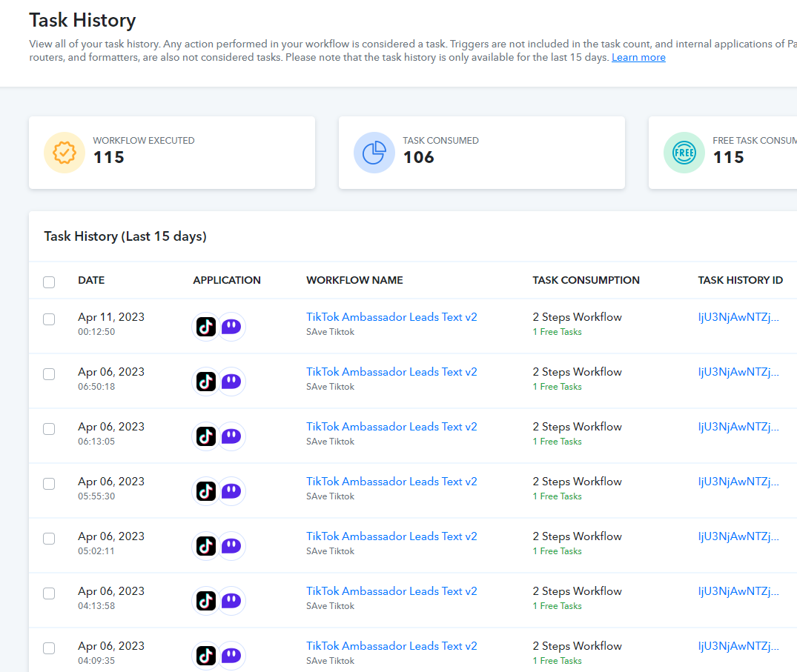Viewport: 797px width, 672px height.
Task: Open task history ID in 06:13:05 row
Action: coord(738,427)
